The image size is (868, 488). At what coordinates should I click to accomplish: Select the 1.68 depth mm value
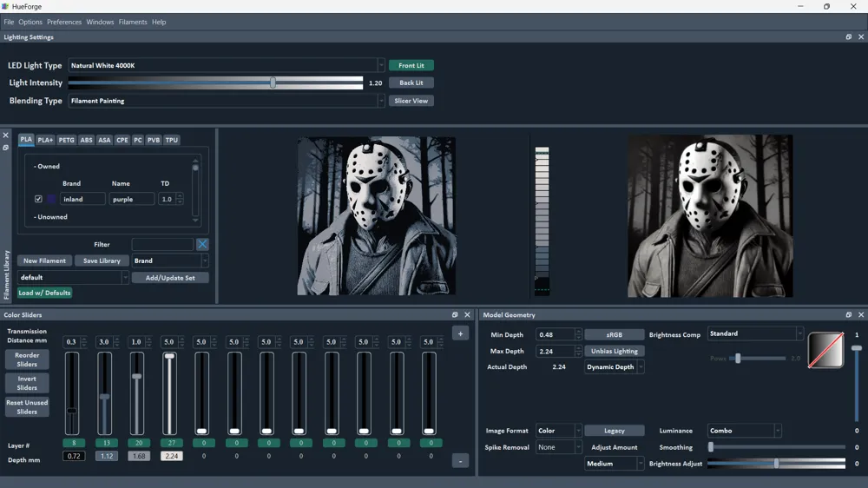[x=139, y=456]
